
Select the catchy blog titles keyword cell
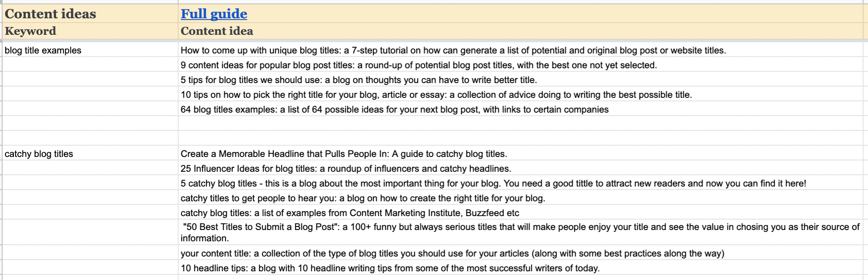click(90, 153)
